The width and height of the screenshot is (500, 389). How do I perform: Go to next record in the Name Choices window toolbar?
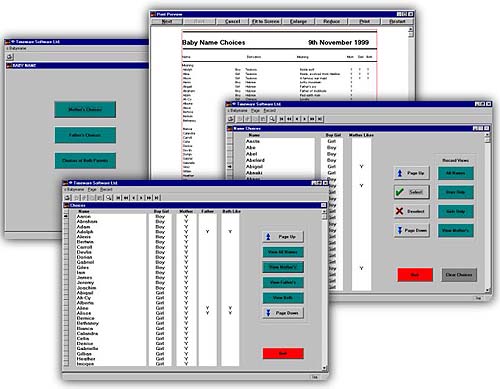pyautogui.click(x=304, y=119)
